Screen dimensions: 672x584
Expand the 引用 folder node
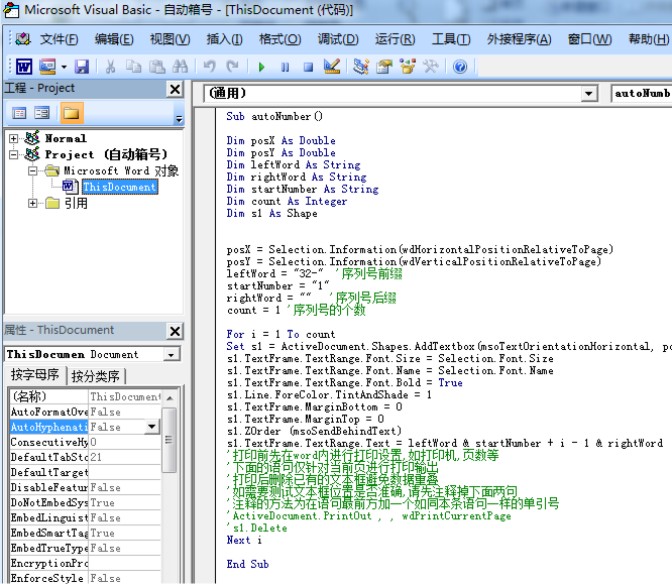(33, 204)
